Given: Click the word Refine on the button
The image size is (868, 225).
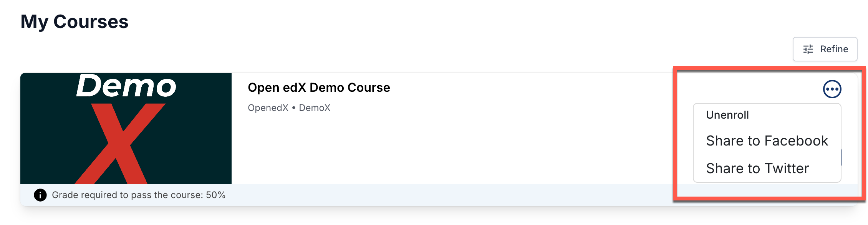Looking at the screenshot, I should (x=834, y=49).
